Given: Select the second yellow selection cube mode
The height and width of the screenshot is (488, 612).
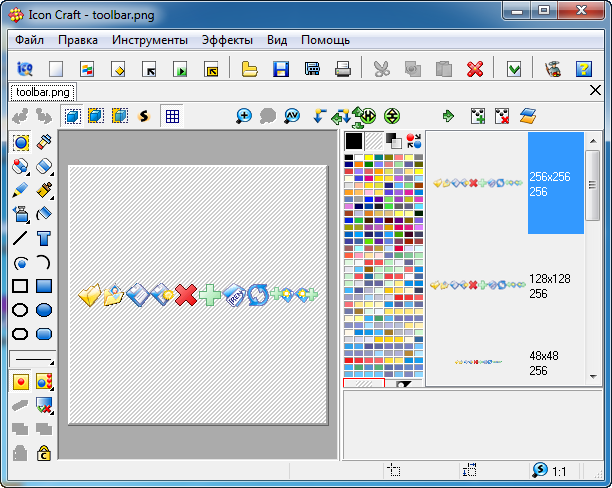Looking at the screenshot, I should pos(96,116).
